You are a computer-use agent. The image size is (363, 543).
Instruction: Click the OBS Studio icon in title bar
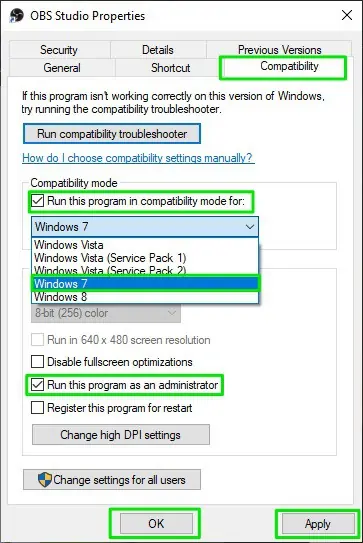coord(16,15)
